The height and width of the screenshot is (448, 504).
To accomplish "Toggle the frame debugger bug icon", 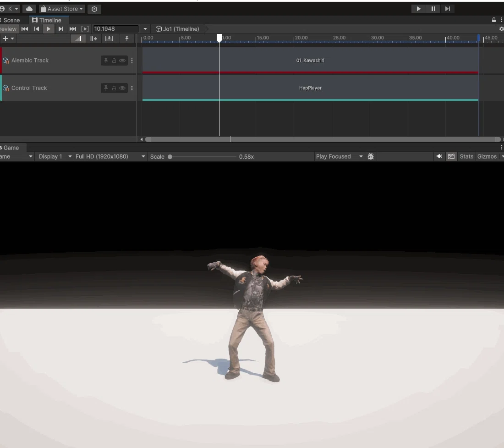I will (371, 157).
